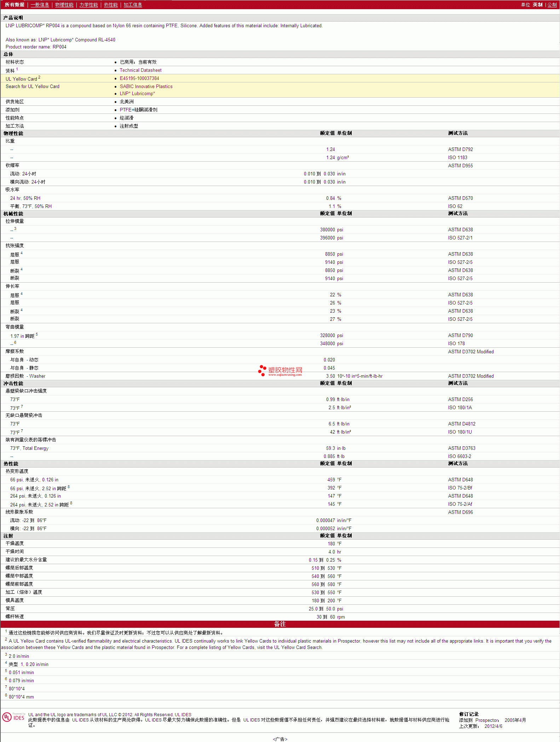Click the PTFE+硅酮润滑剂 additive value
This screenshot has width=560, height=742.
pyautogui.click(x=138, y=110)
